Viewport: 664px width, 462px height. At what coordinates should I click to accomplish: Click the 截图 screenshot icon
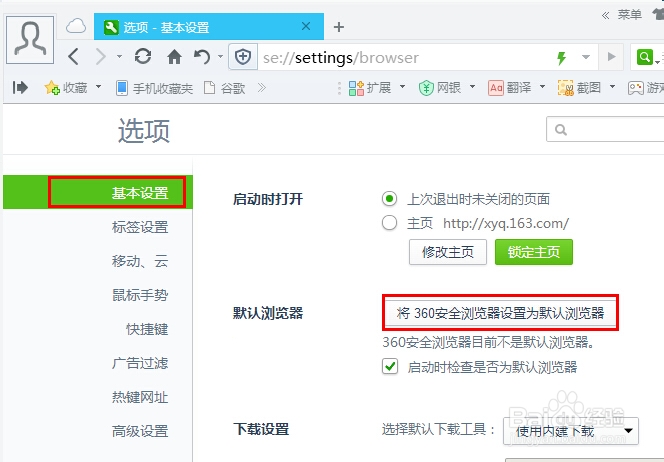[x=566, y=88]
